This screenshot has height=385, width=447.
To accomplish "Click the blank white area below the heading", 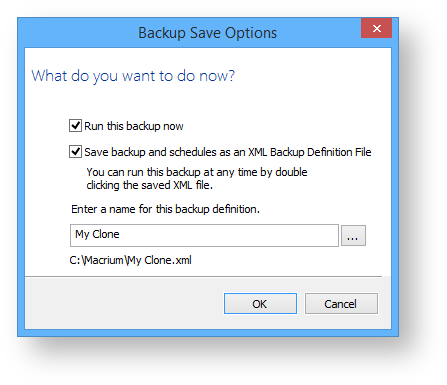I will click(207, 102).
